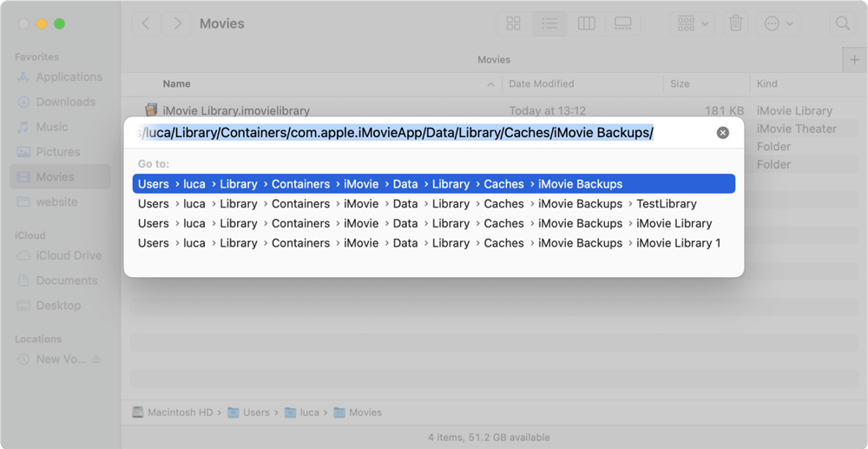Open the More actions ellipsis menu

tap(779, 23)
